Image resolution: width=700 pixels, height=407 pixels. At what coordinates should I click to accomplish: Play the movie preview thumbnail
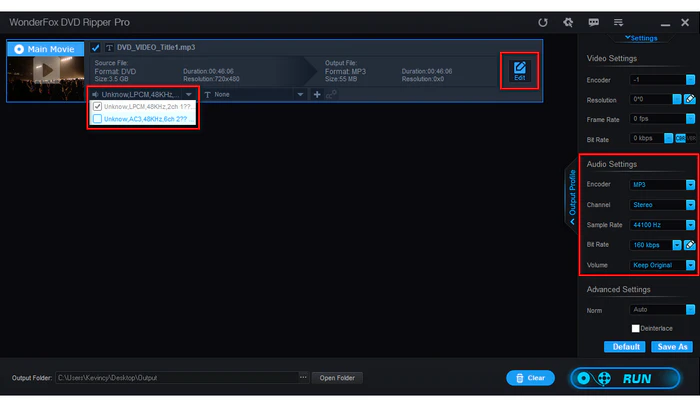[x=46, y=70]
